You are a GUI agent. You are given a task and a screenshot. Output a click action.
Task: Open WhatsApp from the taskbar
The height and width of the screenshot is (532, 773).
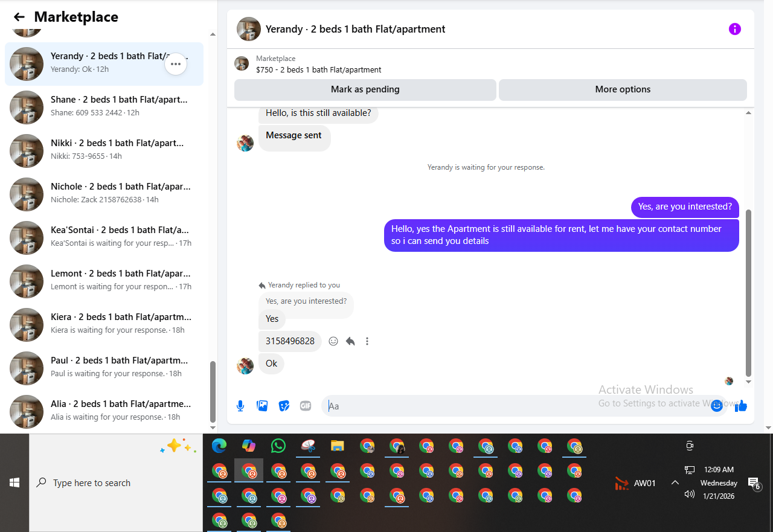click(278, 446)
